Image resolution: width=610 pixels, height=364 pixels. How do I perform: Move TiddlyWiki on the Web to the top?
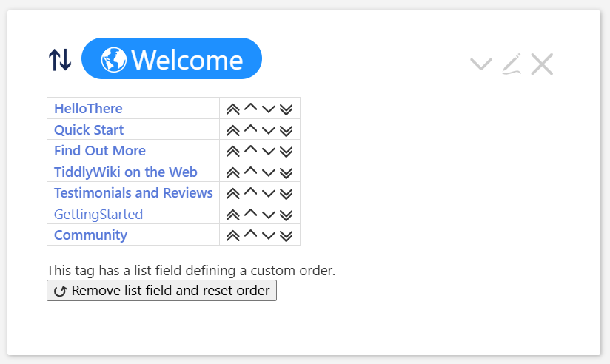pos(232,172)
